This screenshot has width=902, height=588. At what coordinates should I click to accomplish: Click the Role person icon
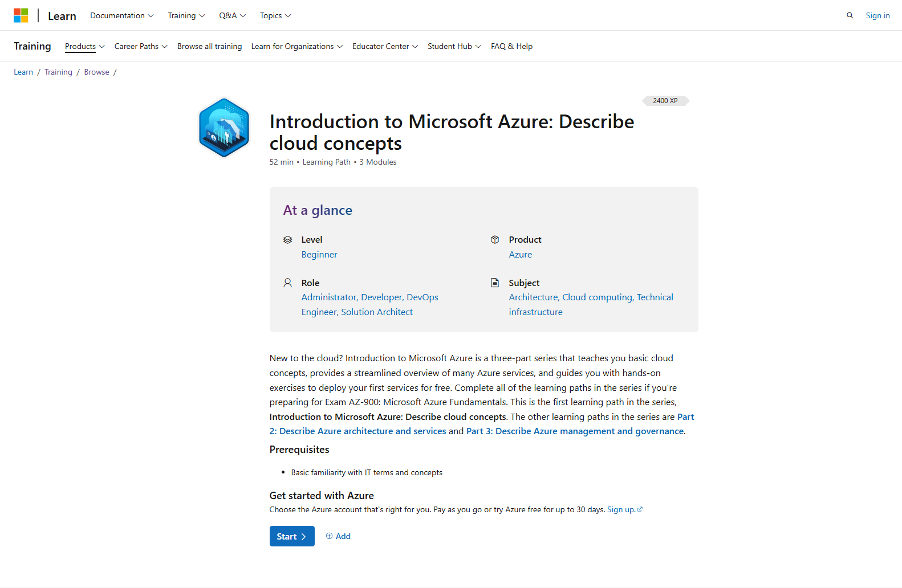pyautogui.click(x=287, y=283)
